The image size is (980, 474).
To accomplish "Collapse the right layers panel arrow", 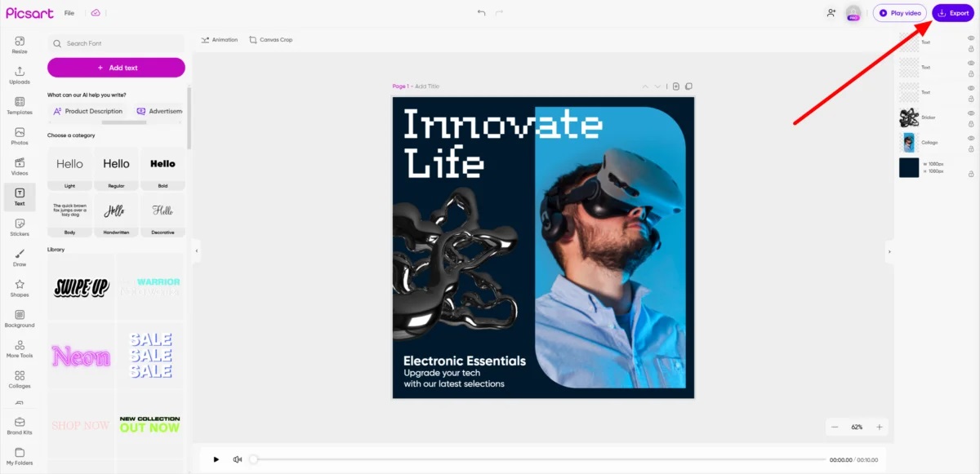I will pos(889,251).
